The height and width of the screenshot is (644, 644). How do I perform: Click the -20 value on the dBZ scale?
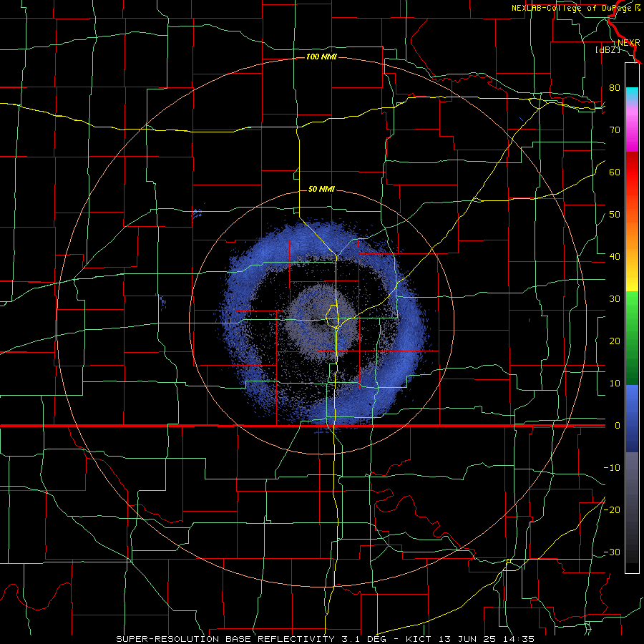[x=612, y=509]
